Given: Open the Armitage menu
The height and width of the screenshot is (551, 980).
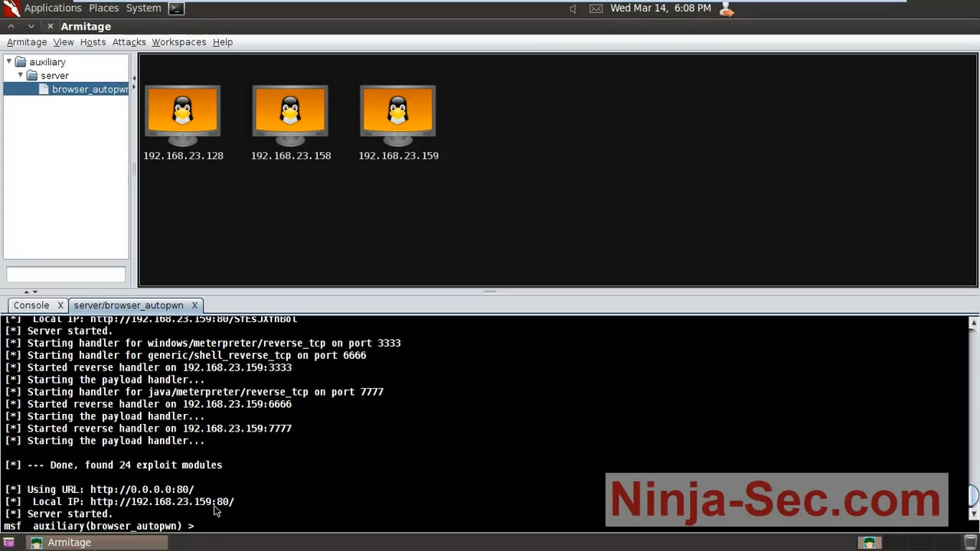Looking at the screenshot, I should [27, 42].
